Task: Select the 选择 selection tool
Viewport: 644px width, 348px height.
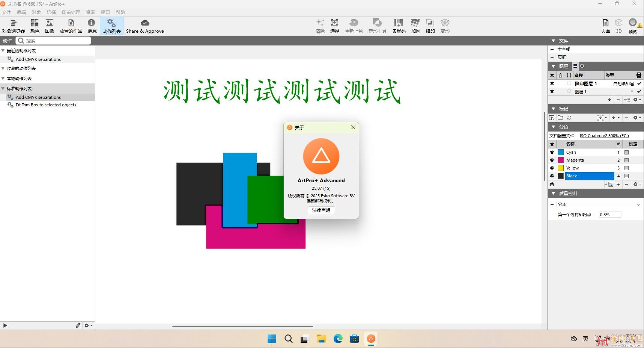Action: tap(334, 26)
